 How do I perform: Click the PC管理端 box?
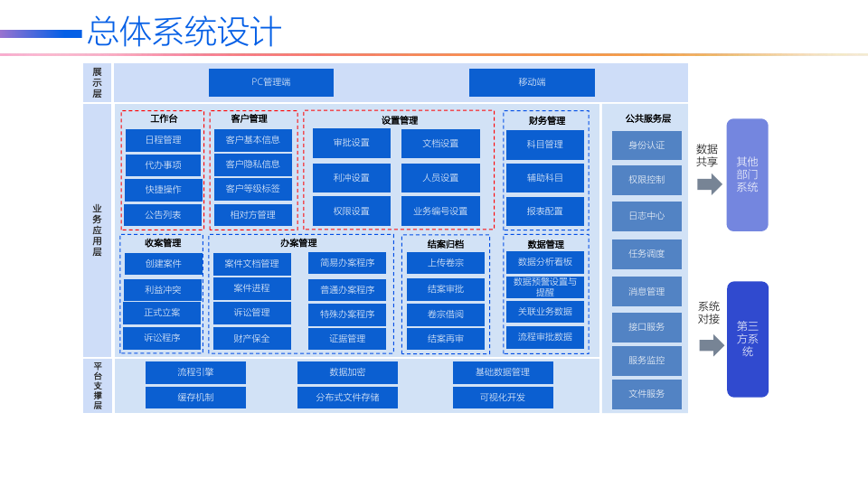point(270,82)
